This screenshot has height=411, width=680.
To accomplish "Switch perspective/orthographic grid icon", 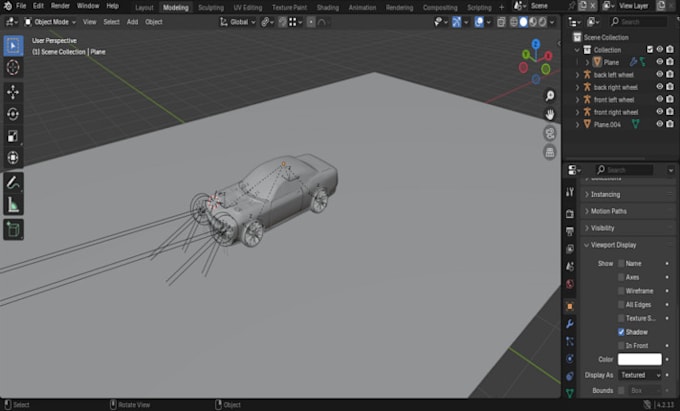I will point(550,152).
